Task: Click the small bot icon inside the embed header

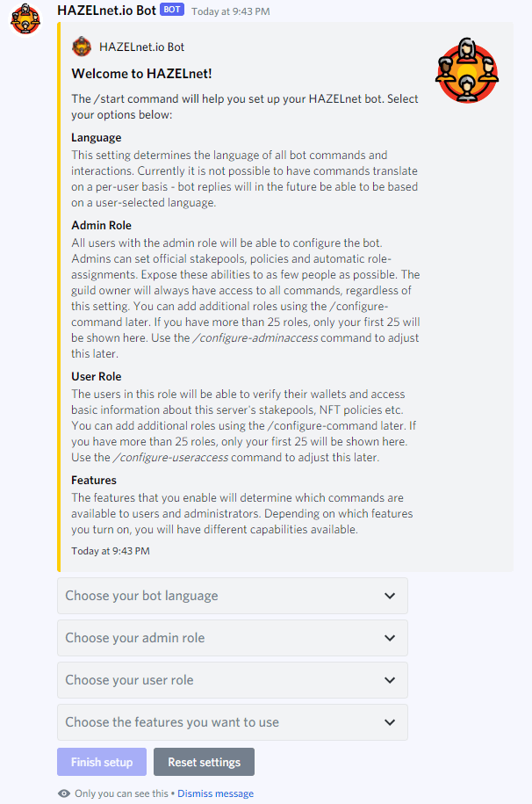Action: click(82, 47)
